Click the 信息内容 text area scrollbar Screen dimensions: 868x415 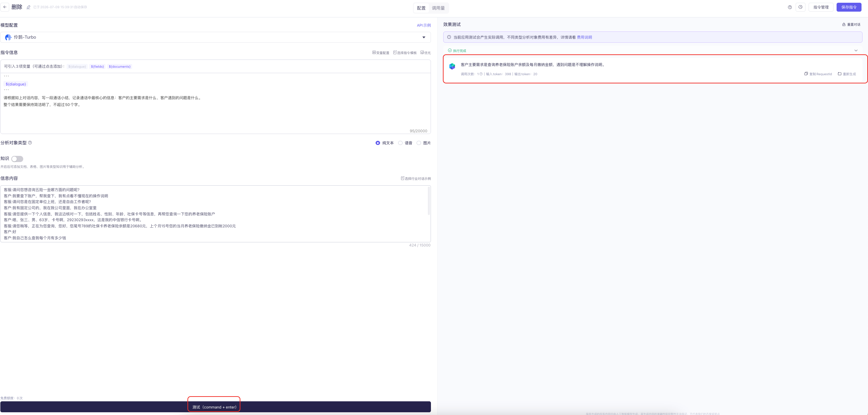(429, 202)
